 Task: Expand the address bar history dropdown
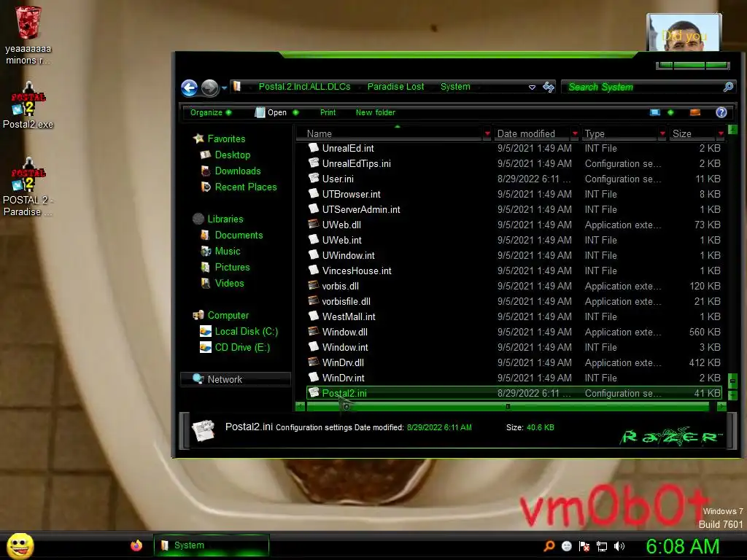point(532,87)
